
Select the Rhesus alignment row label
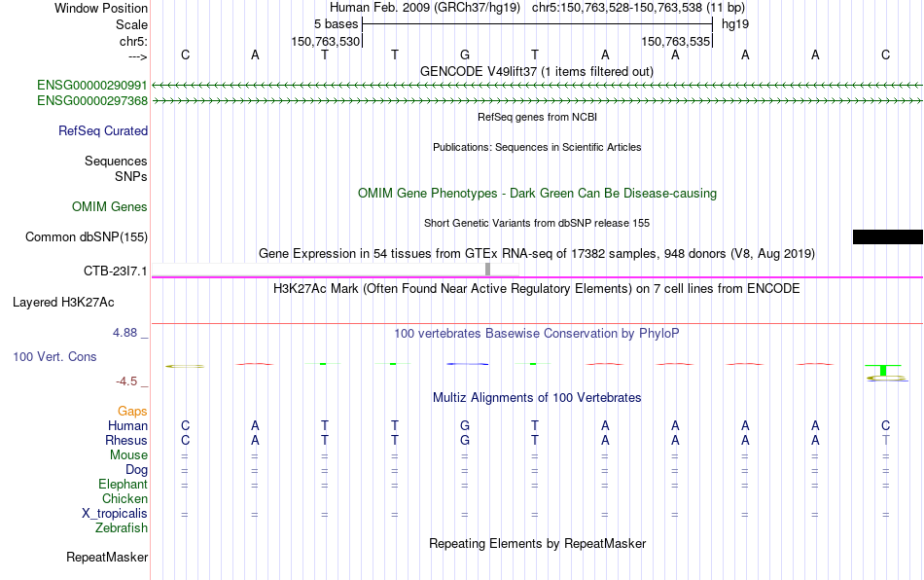tap(126, 440)
